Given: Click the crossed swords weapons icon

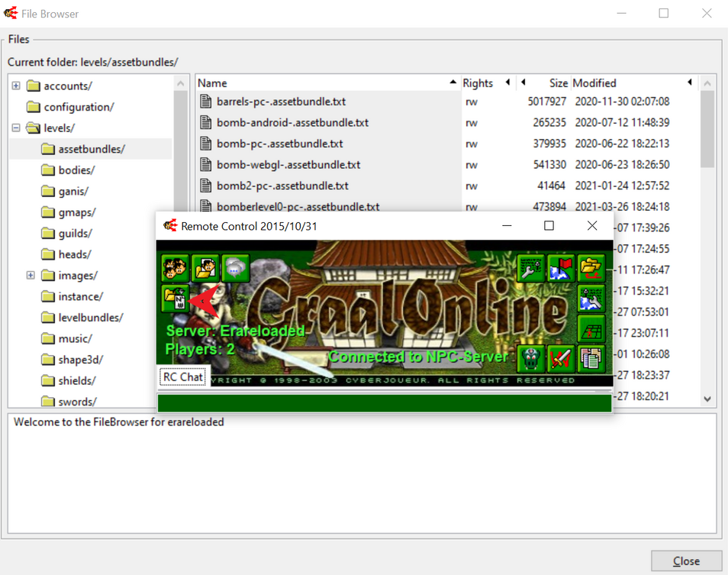Looking at the screenshot, I should coord(561,358).
